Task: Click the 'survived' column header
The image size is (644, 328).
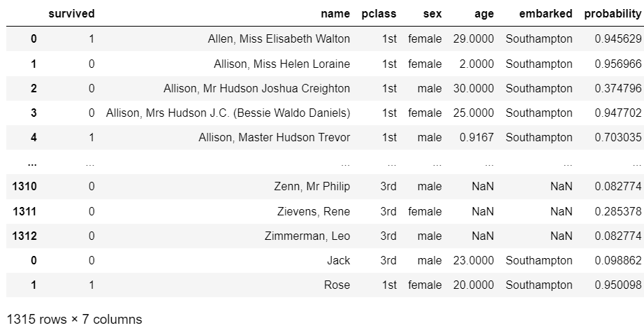Action: 71,13
